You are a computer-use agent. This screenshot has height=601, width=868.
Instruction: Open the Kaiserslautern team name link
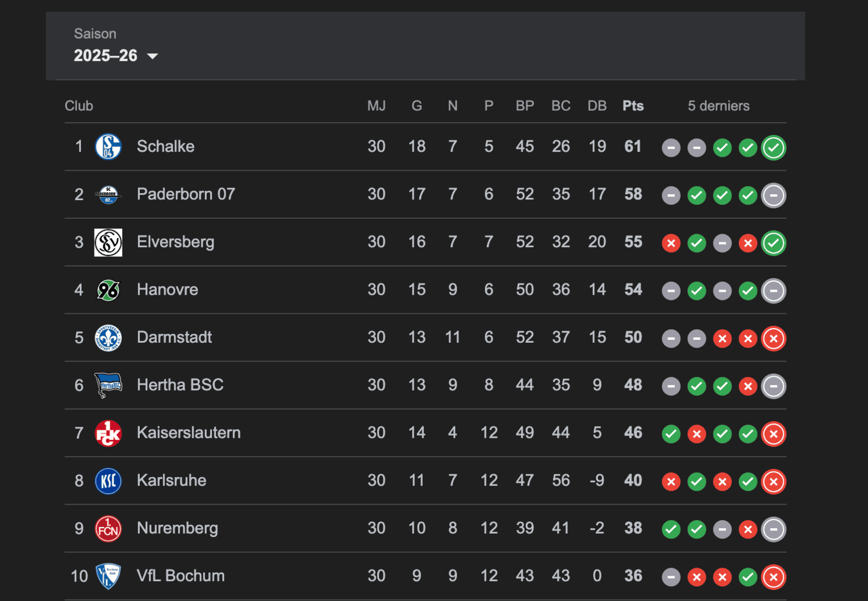pos(189,433)
